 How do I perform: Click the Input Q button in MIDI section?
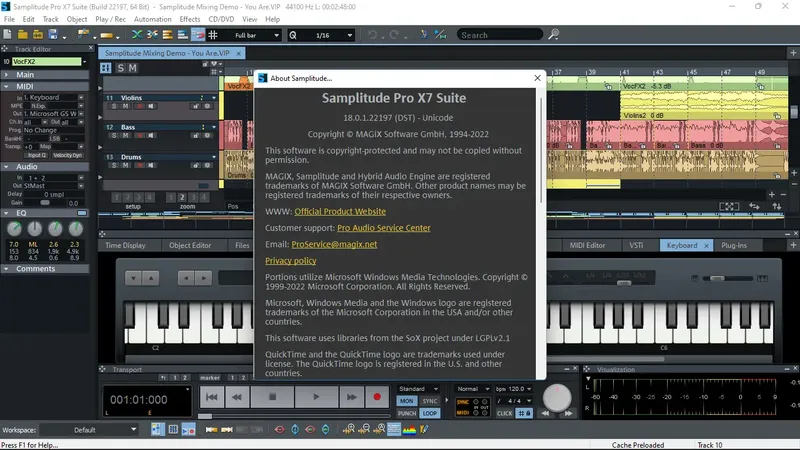[x=37, y=155]
